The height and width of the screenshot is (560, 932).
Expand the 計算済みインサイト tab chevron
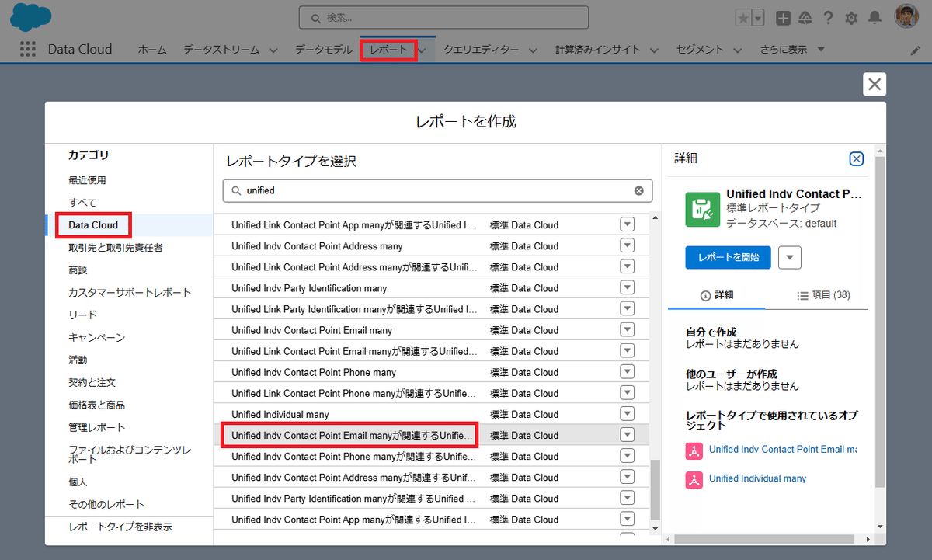(654, 50)
